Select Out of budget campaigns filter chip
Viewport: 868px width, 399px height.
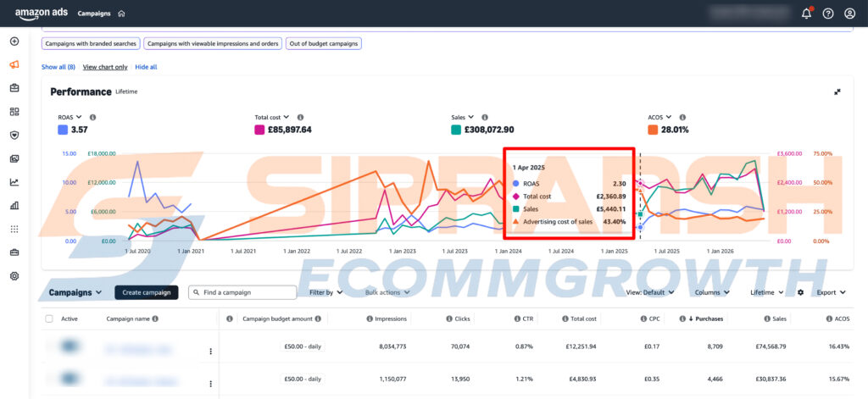[x=324, y=43]
